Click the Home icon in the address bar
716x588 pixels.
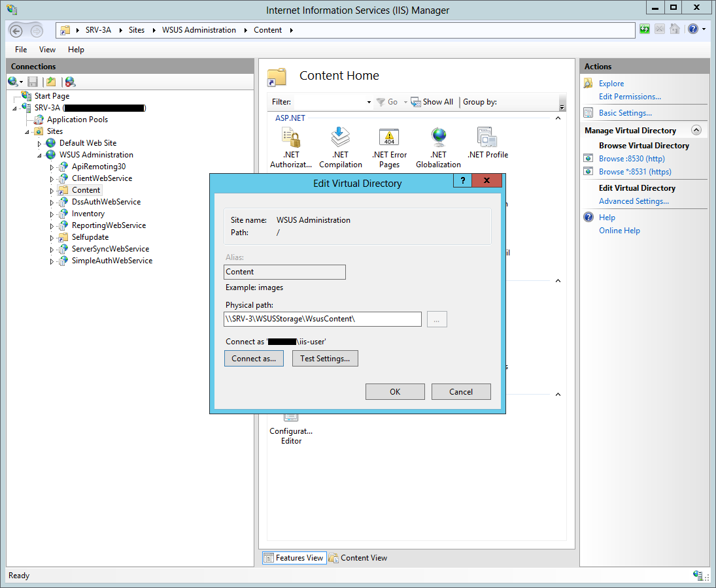(x=674, y=29)
